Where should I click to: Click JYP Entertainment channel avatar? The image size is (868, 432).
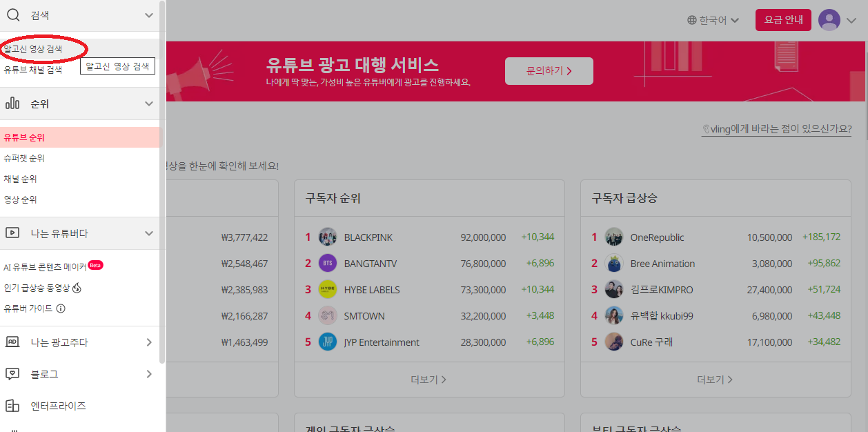[328, 342]
